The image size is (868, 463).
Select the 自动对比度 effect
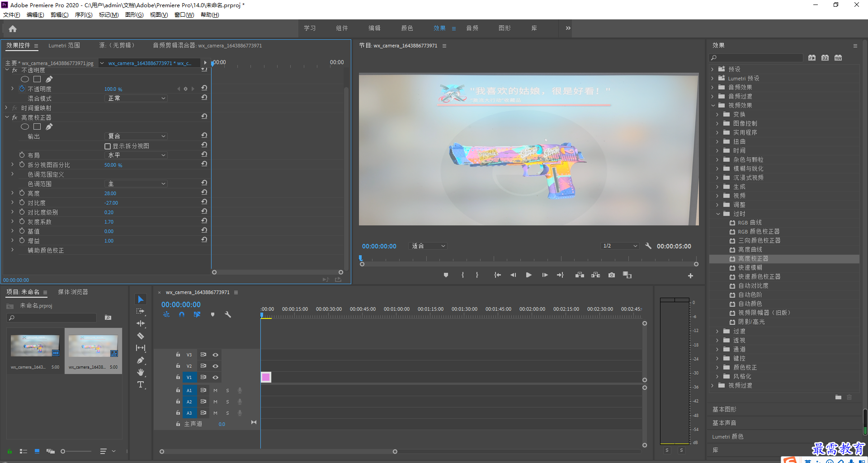pos(754,285)
